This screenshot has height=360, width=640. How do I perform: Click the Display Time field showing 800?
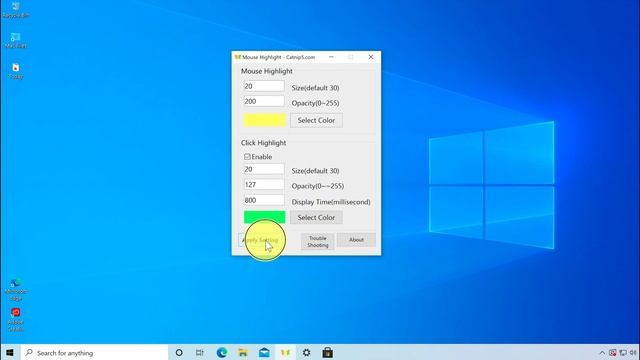pyautogui.click(x=264, y=200)
